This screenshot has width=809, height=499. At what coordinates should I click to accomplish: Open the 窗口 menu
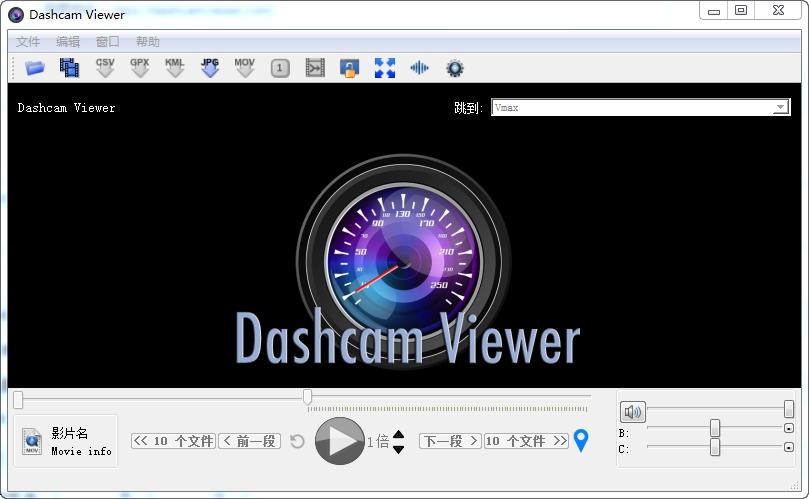point(108,41)
